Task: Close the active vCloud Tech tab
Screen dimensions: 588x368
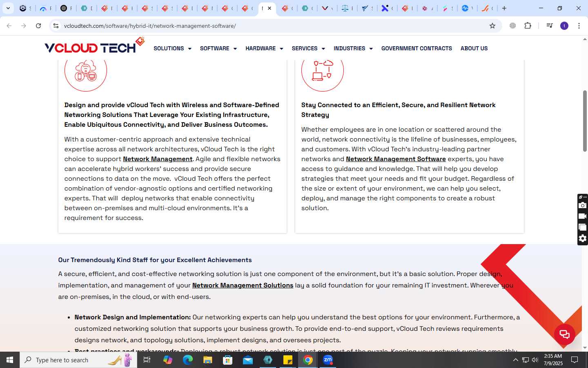Action: [x=269, y=8]
